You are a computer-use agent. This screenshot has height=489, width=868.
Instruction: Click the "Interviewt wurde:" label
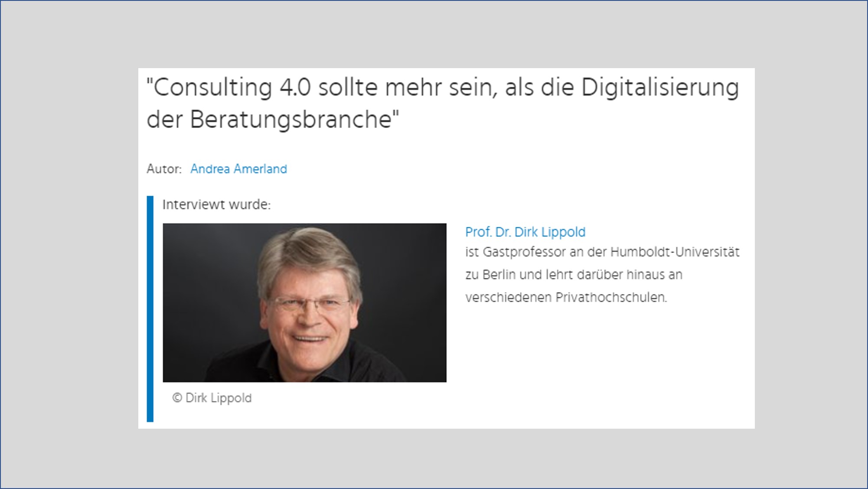(x=216, y=204)
